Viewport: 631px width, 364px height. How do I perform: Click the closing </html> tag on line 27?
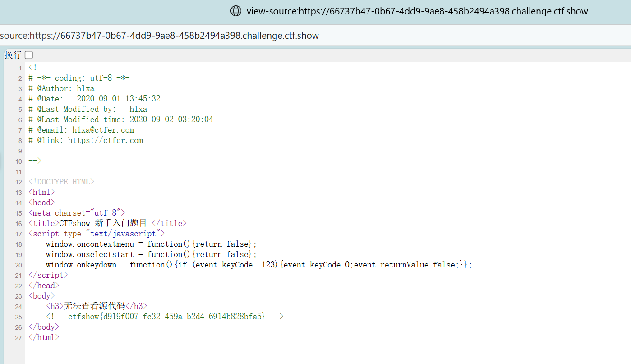(x=44, y=337)
